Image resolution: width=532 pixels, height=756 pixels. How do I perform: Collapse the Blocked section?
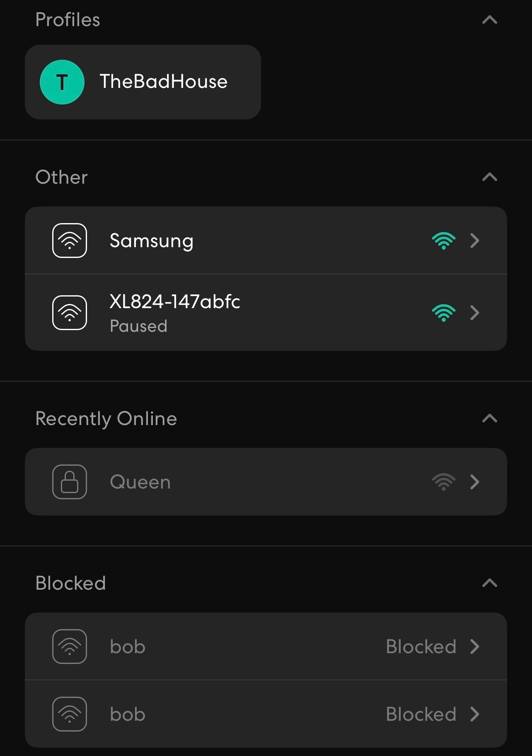[490, 583]
